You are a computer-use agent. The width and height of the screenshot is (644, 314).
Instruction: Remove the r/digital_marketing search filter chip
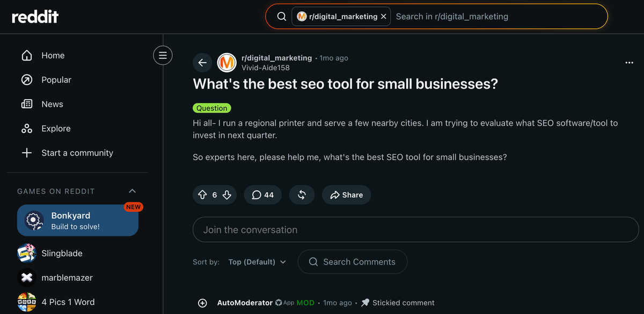point(383,17)
